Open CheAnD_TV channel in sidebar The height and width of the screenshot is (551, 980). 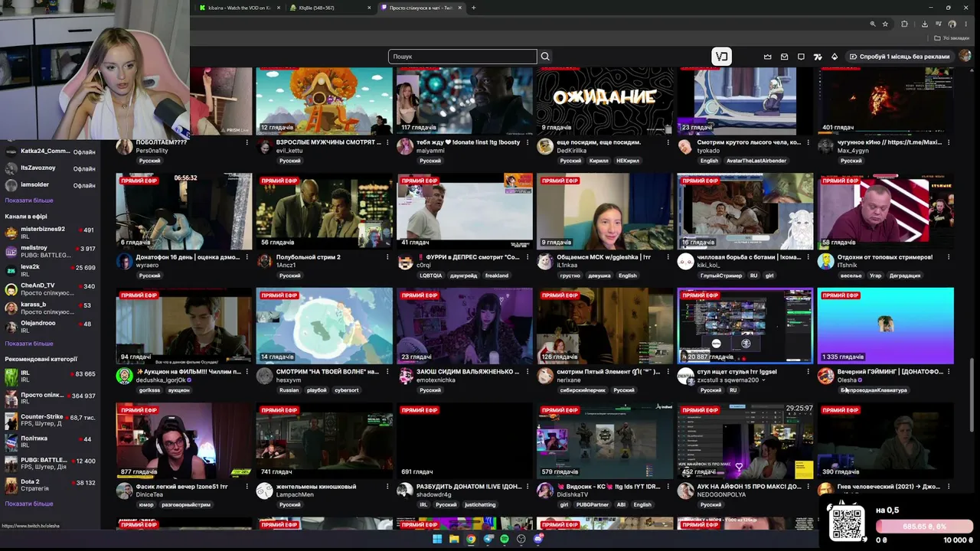pos(50,289)
